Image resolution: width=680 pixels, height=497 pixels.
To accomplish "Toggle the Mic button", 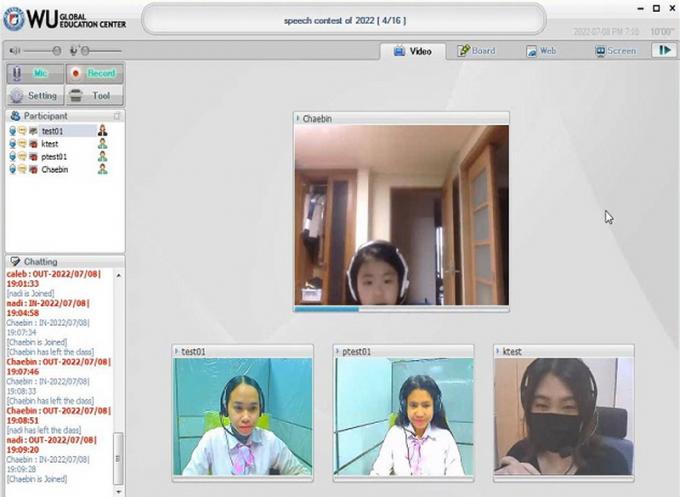I will coord(35,73).
